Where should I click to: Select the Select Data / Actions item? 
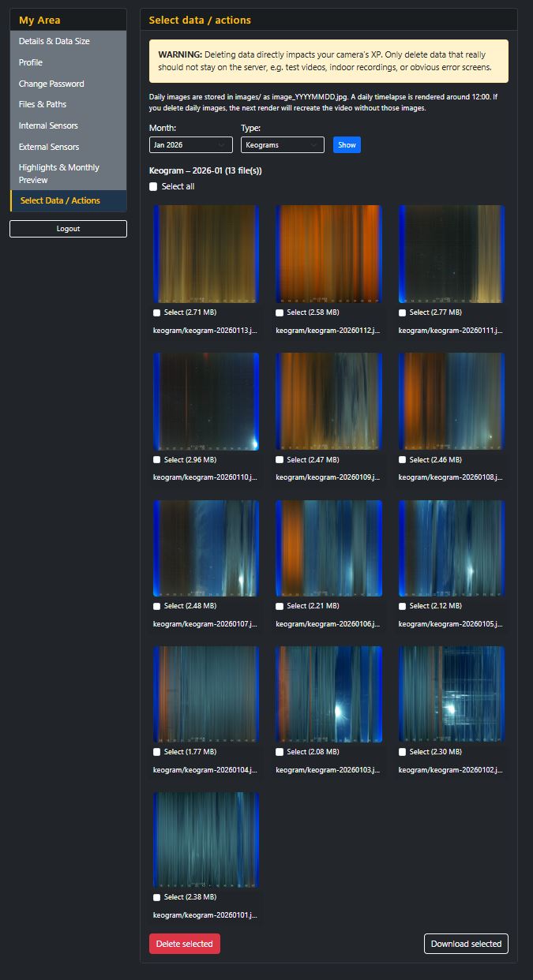(x=68, y=200)
